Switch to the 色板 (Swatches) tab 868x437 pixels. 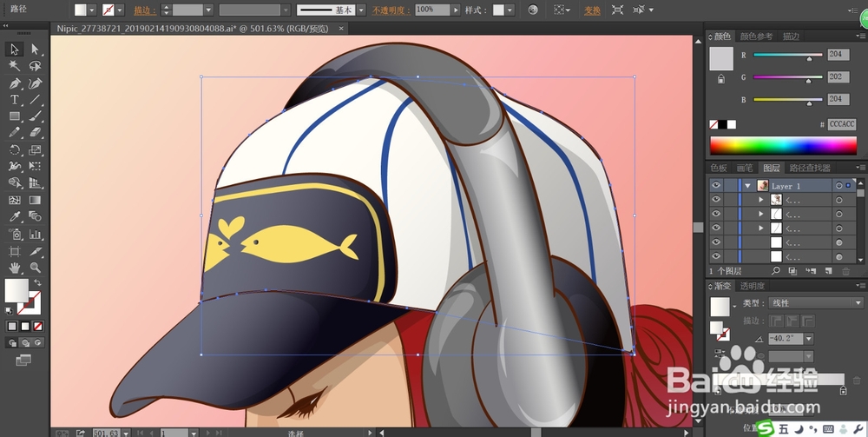pyautogui.click(x=719, y=168)
